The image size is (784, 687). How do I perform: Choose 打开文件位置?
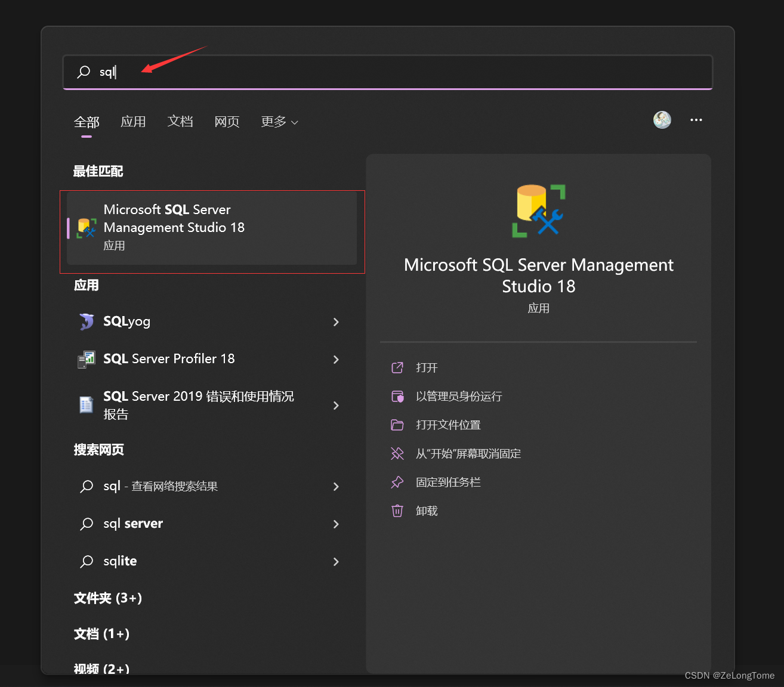point(448,425)
